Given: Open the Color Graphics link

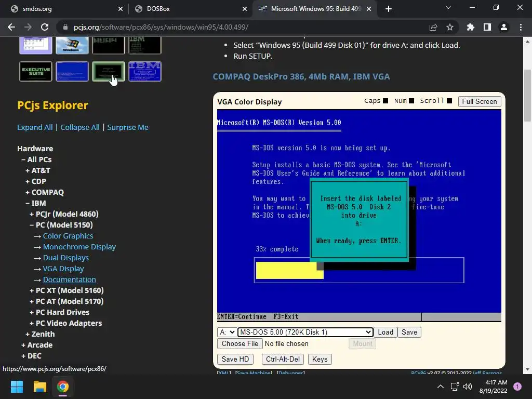Looking at the screenshot, I should [x=68, y=236].
